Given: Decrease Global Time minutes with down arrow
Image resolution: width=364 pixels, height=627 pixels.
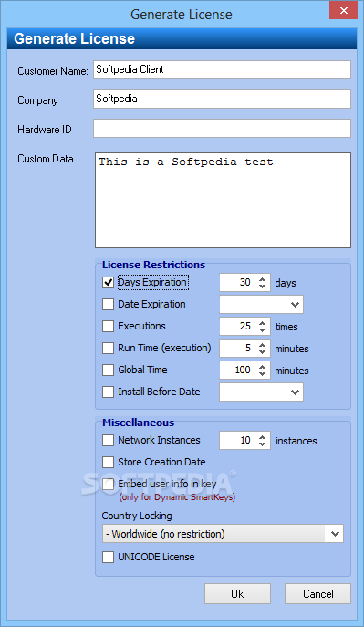Looking at the screenshot, I should (262, 375).
